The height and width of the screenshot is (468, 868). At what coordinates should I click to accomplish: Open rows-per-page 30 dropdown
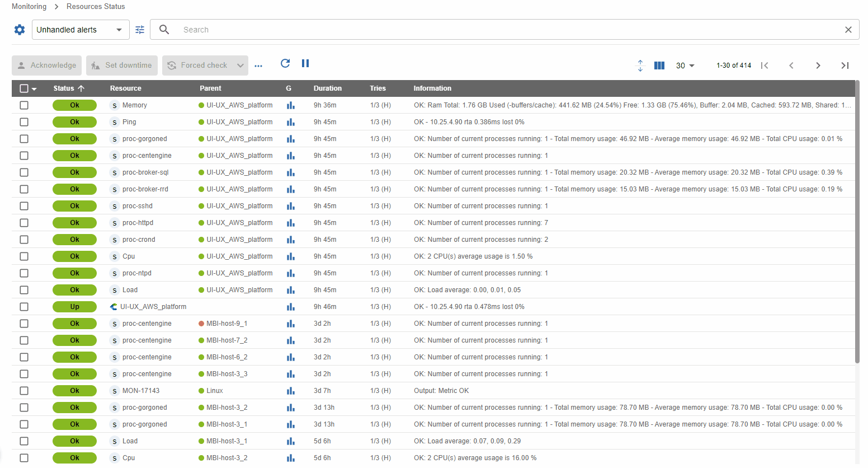[685, 65]
